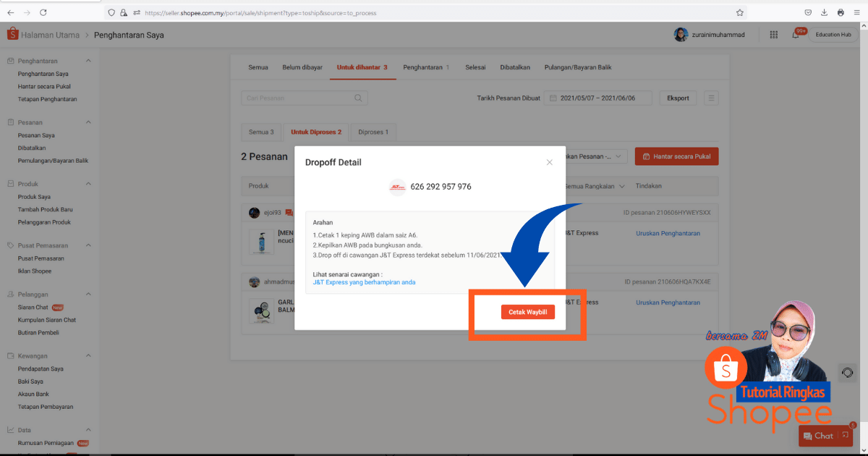Open the Selesai tab
Viewport: 868px width, 456px height.
click(475, 67)
